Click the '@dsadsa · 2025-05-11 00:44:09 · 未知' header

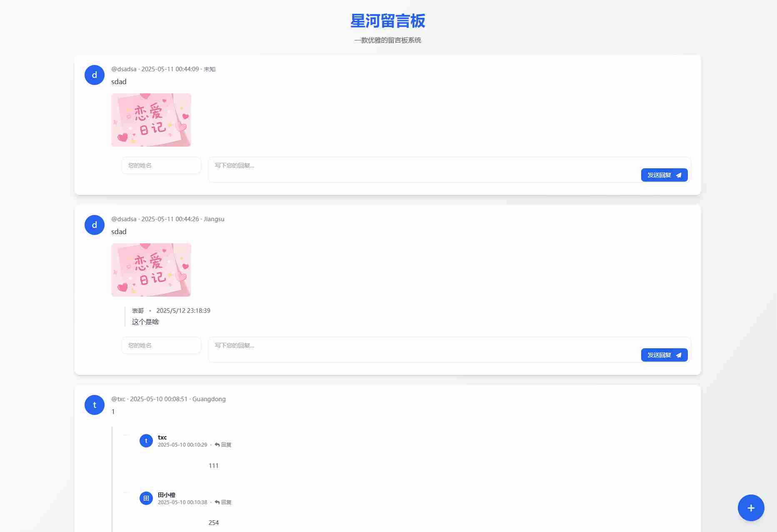pyautogui.click(x=163, y=69)
